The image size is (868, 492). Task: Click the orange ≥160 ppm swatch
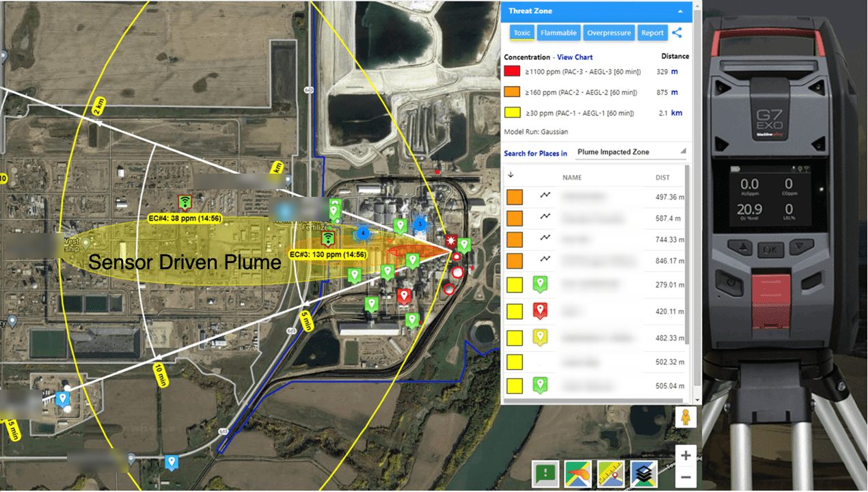(513, 92)
